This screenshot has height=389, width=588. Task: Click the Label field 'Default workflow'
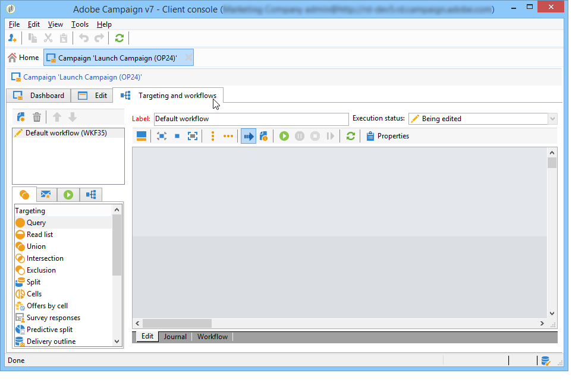pyautogui.click(x=251, y=119)
